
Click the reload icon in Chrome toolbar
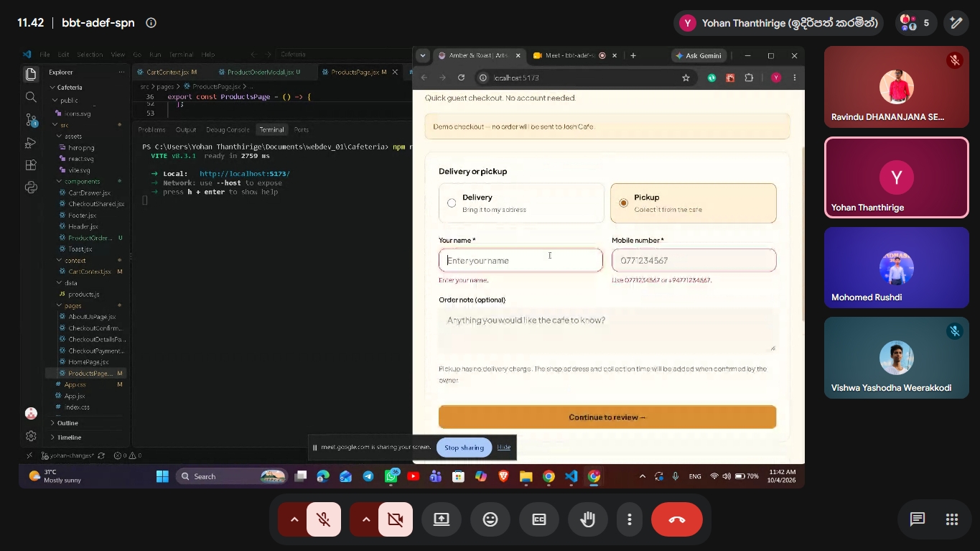(x=461, y=78)
